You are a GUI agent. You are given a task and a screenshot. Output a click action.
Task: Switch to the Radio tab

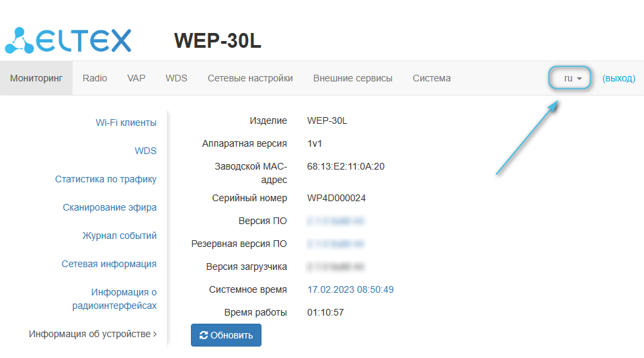[95, 78]
